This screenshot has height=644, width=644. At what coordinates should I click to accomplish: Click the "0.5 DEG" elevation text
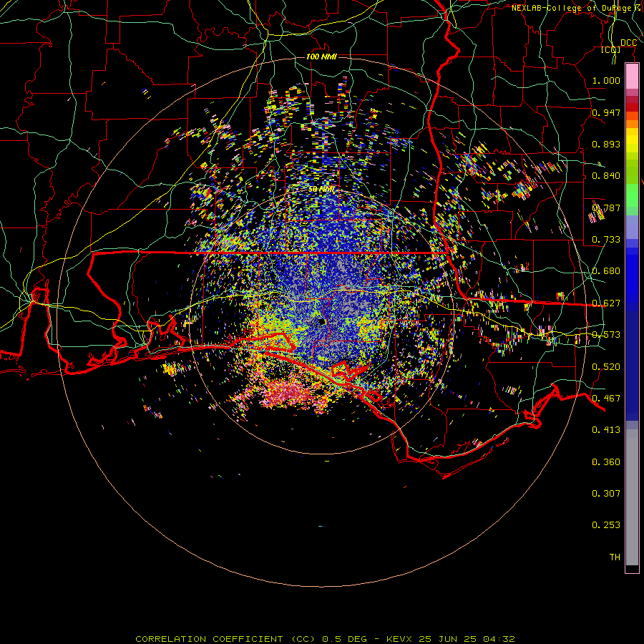coord(344,639)
